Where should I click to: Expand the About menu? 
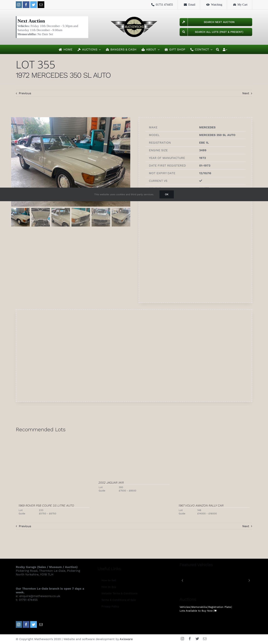click(x=151, y=50)
